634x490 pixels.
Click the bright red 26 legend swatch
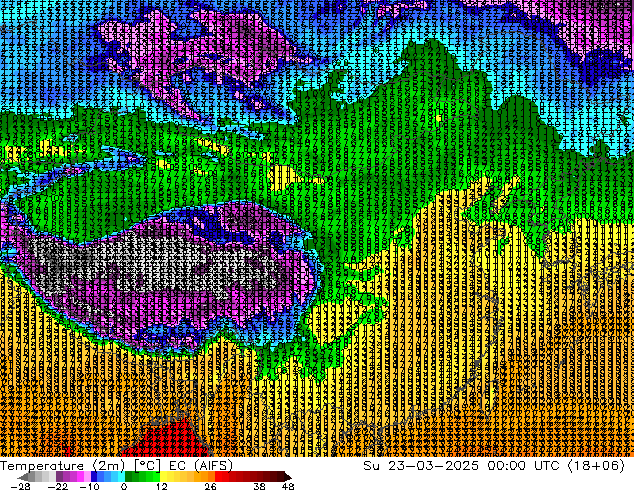pyautogui.click(x=218, y=477)
